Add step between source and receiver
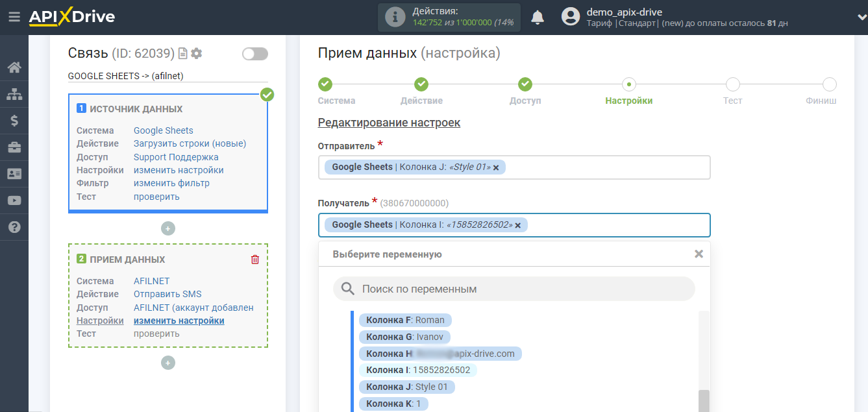Viewport: 868px width, 412px height. click(168, 228)
